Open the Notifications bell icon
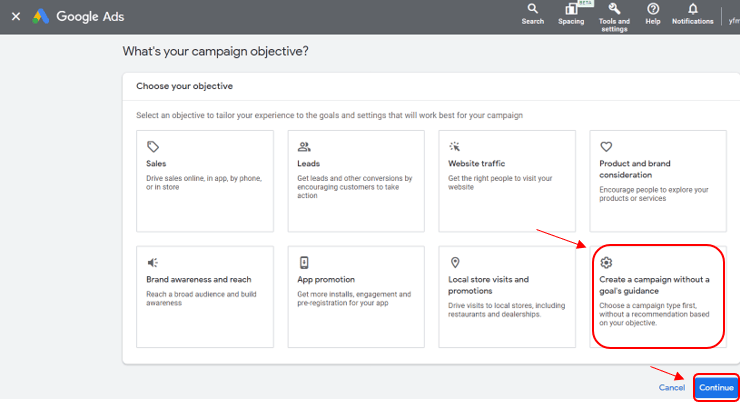The height and width of the screenshot is (402, 740). [x=693, y=9]
